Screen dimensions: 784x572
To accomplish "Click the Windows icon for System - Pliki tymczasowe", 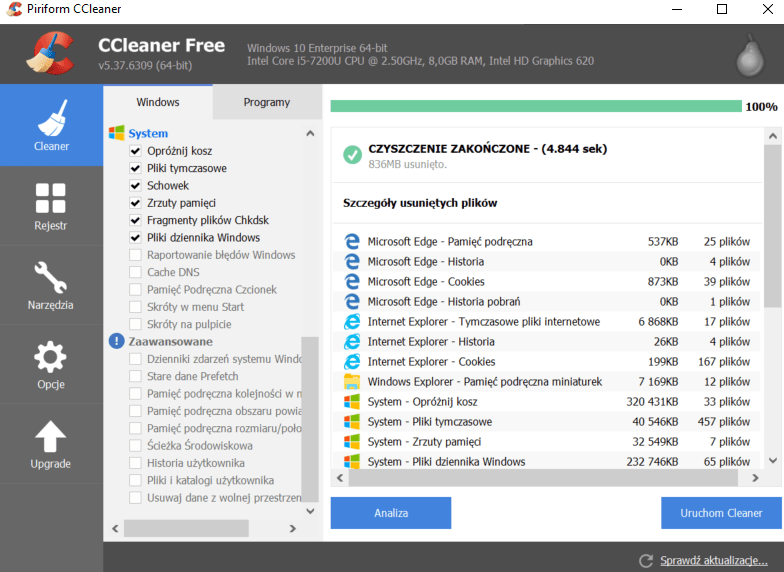I will coord(352,422).
